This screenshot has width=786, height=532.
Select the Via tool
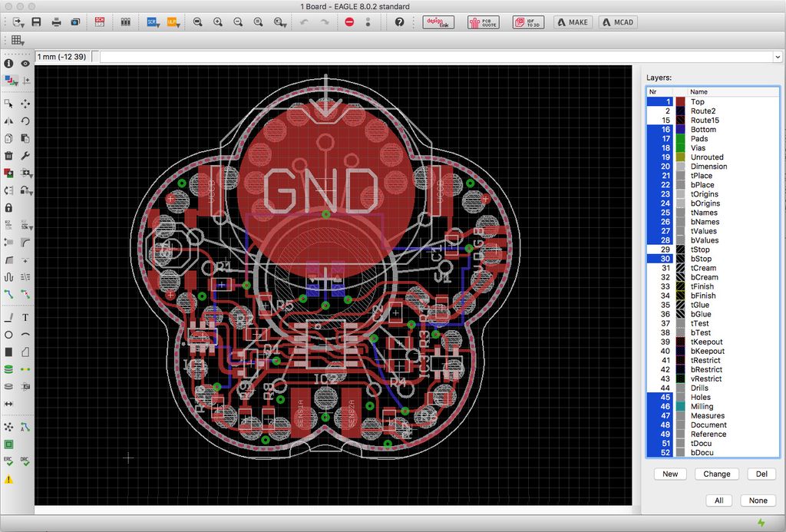[8, 369]
